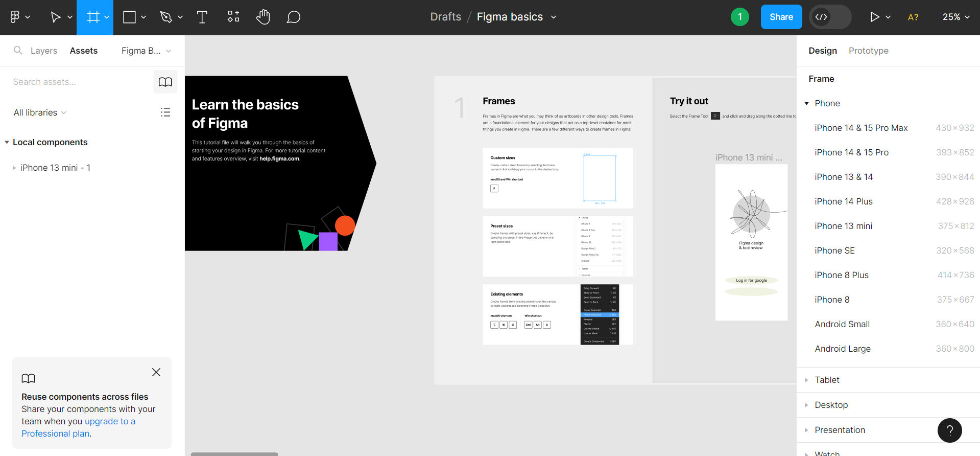Expand the iPhone 13 mini - 1 component
The width and height of the screenshot is (980, 456).
click(14, 168)
